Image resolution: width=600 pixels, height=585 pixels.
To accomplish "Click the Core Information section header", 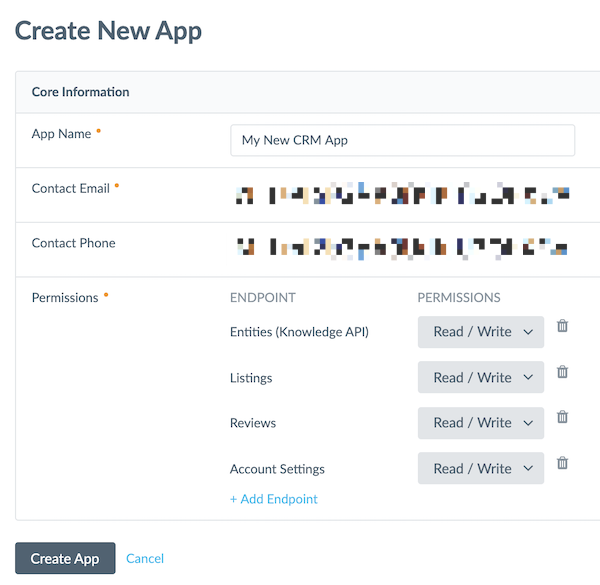I will pos(81,92).
